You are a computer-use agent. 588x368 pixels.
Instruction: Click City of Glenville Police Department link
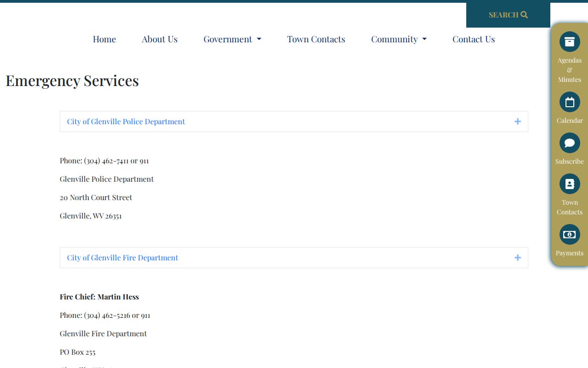coord(126,121)
